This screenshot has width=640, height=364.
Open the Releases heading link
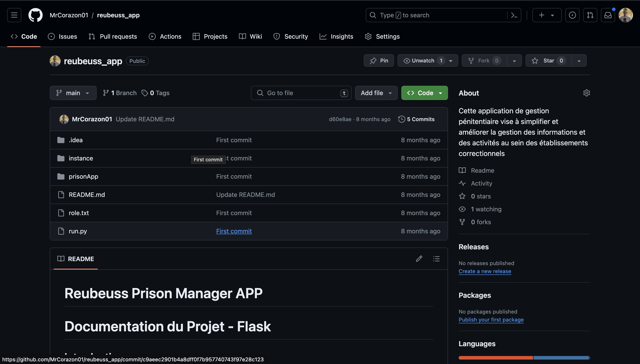click(x=474, y=247)
